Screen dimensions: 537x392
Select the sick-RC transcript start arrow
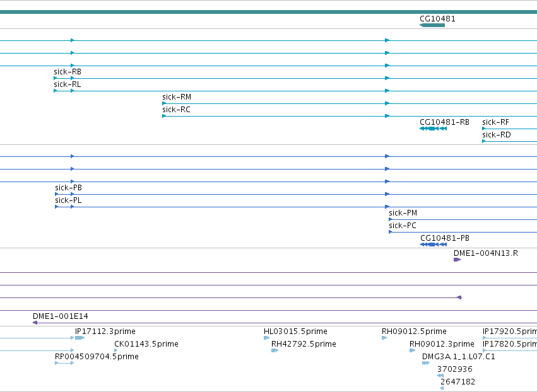165,116
